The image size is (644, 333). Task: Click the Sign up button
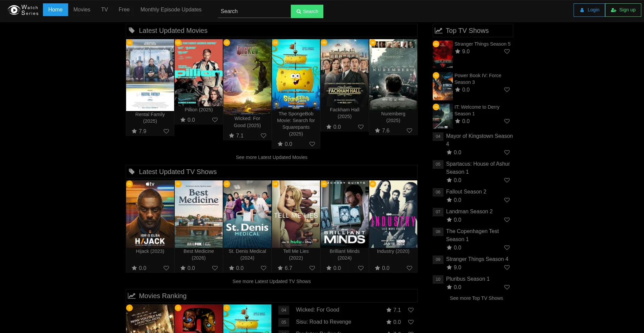pos(623,10)
